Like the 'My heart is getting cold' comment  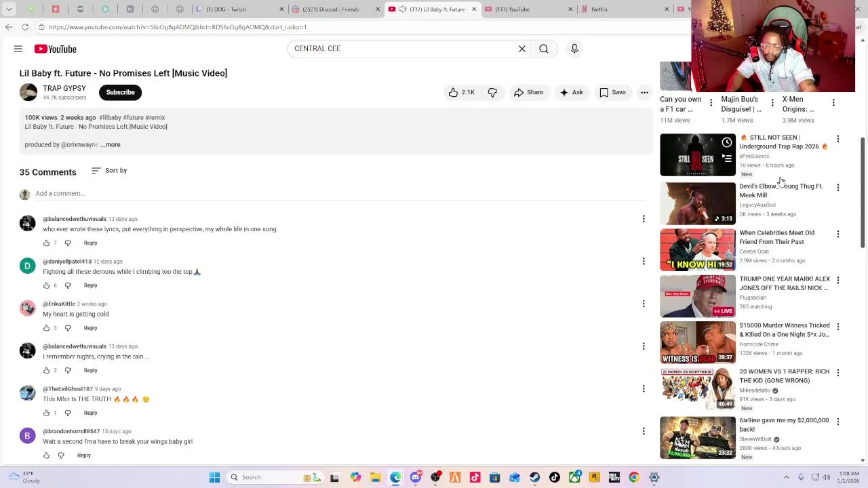[47, 328]
